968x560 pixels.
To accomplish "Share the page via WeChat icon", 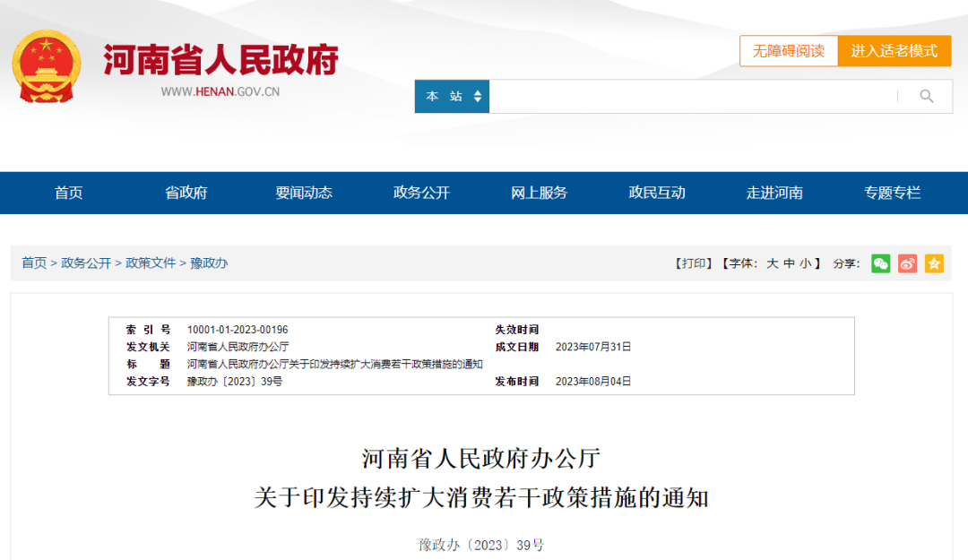I will (x=880, y=263).
